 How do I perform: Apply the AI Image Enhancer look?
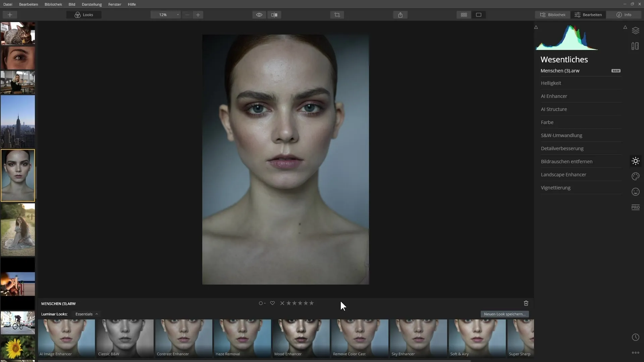[66, 338]
